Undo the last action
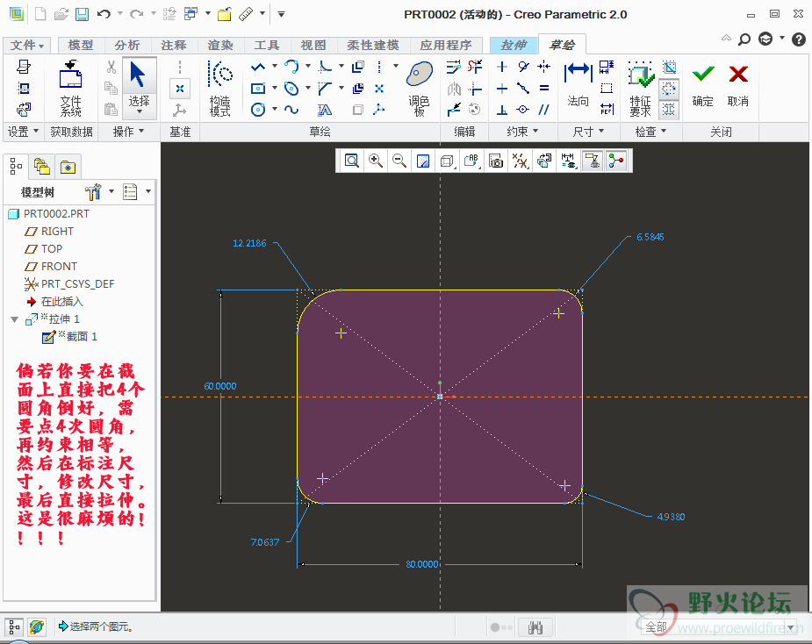 [x=104, y=15]
